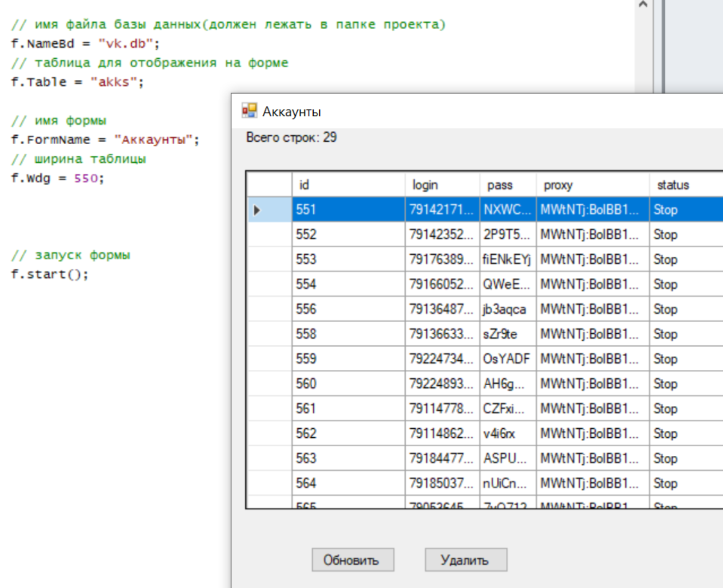Sort the grid by the id column header

[348, 185]
